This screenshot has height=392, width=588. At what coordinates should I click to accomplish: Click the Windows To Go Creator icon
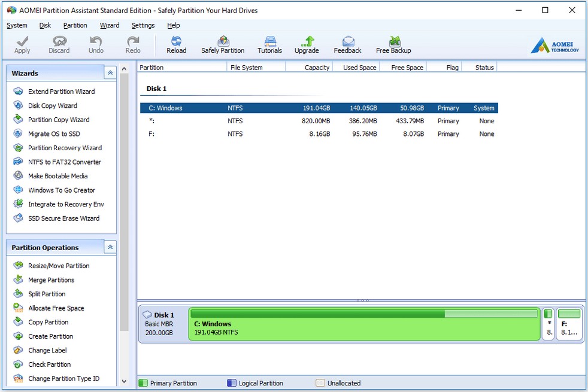18,190
